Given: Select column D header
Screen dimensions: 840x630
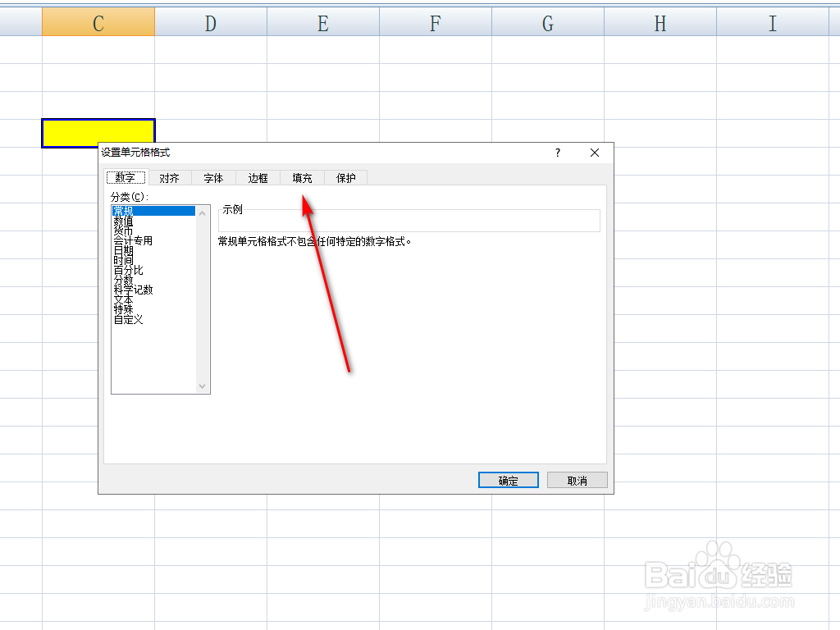Looking at the screenshot, I should (x=211, y=23).
